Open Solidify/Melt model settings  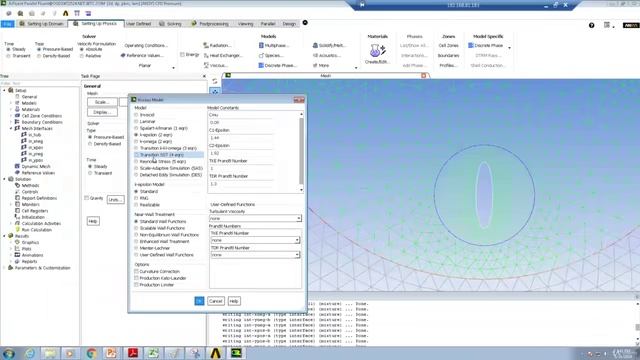(x=329, y=45)
